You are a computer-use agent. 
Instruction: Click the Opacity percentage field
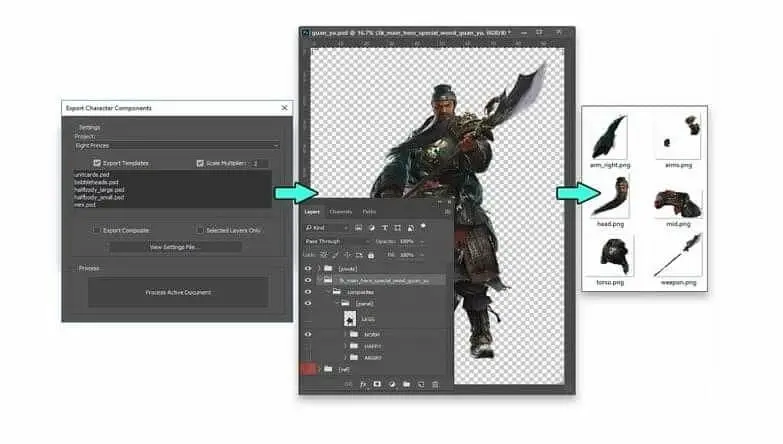(406, 241)
